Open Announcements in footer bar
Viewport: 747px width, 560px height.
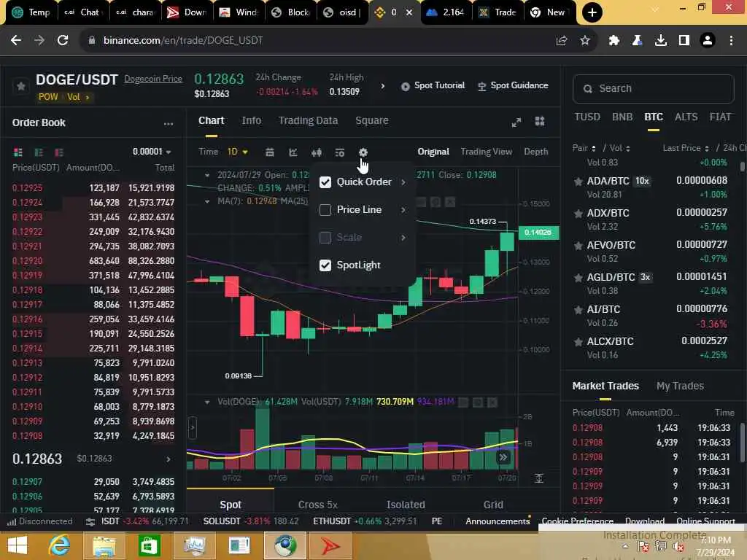pos(498,521)
